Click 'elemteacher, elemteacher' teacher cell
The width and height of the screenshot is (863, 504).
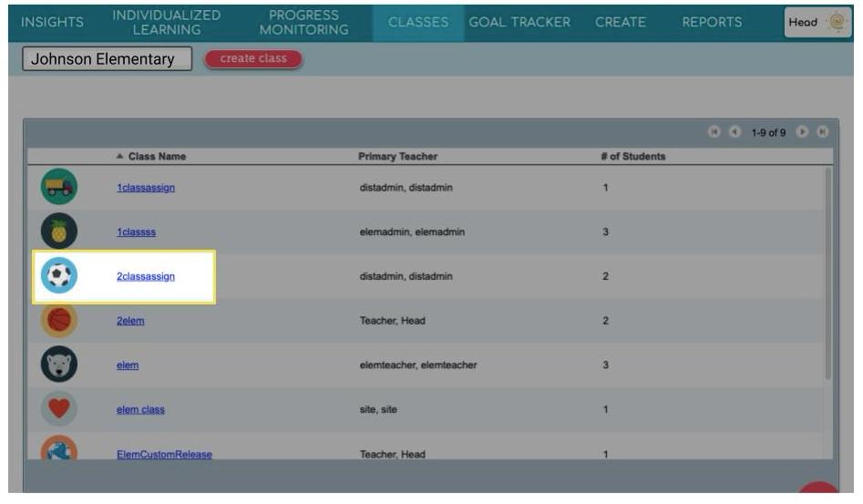[x=418, y=365]
